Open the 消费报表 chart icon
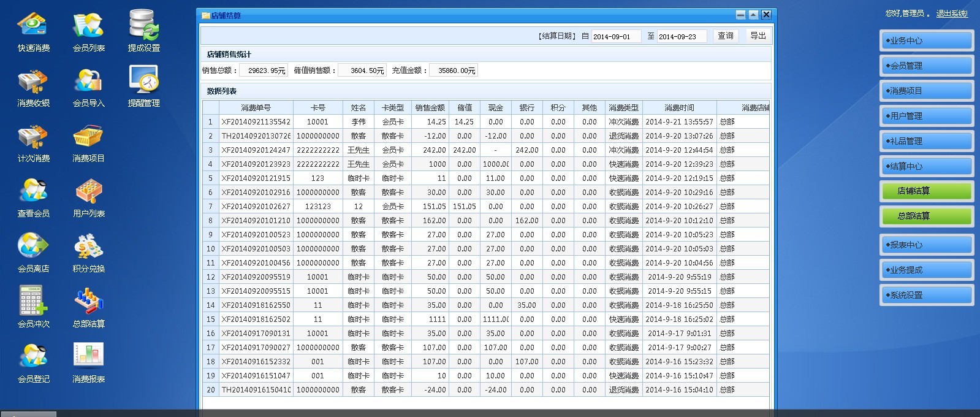Image resolution: width=980 pixels, height=417 pixels. 89,357
